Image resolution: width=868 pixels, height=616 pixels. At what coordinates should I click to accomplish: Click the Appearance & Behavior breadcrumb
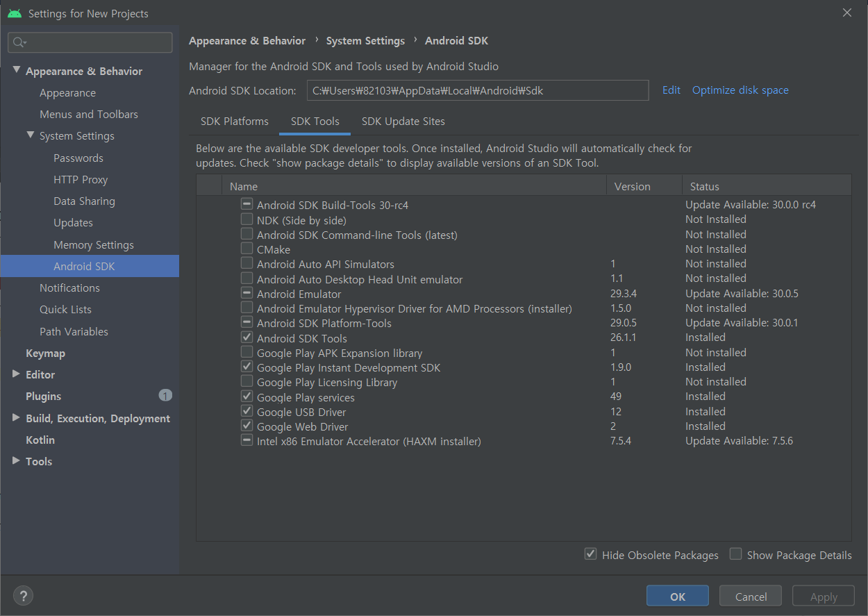(247, 41)
